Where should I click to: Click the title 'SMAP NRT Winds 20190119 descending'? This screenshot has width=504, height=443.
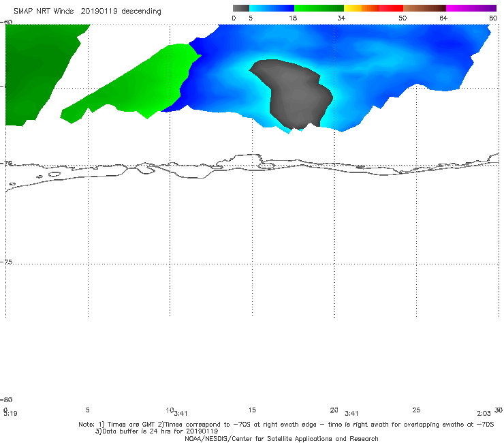pyautogui.click(x=87, y=12)
